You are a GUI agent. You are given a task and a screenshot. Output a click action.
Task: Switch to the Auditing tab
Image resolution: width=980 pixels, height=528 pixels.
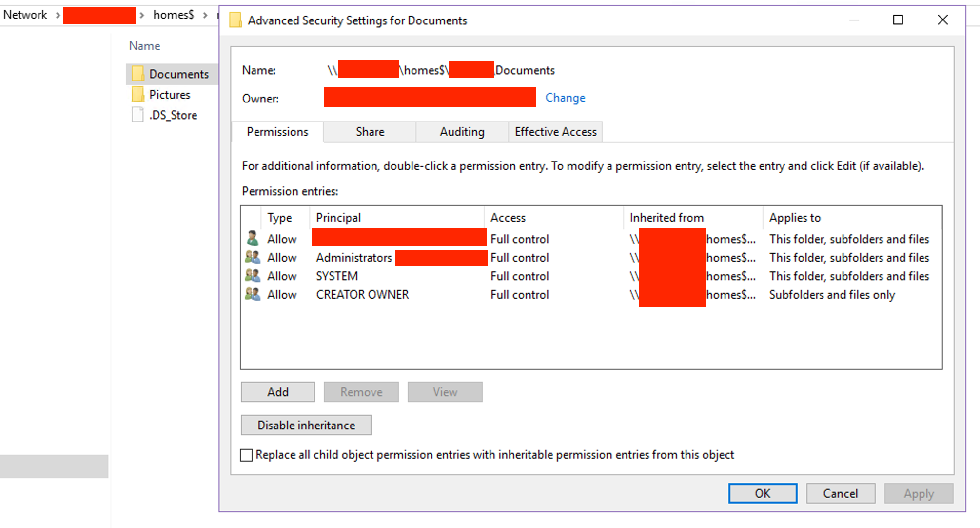click(461, 132)
